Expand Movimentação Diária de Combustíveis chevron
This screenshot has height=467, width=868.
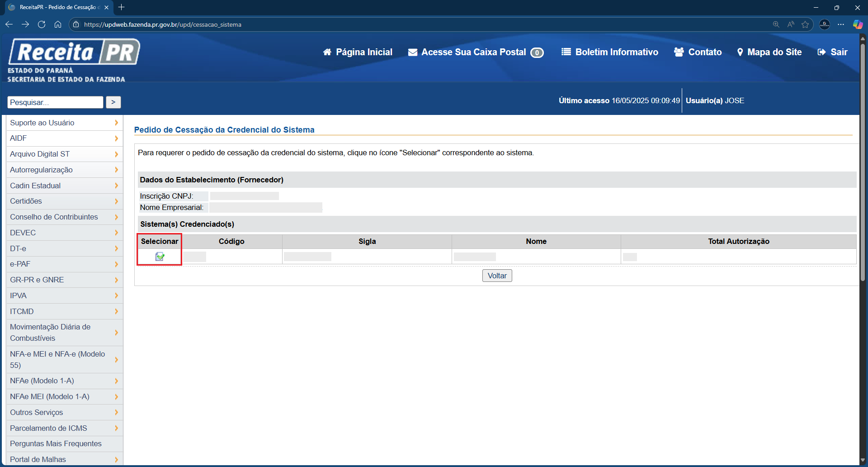116,333
